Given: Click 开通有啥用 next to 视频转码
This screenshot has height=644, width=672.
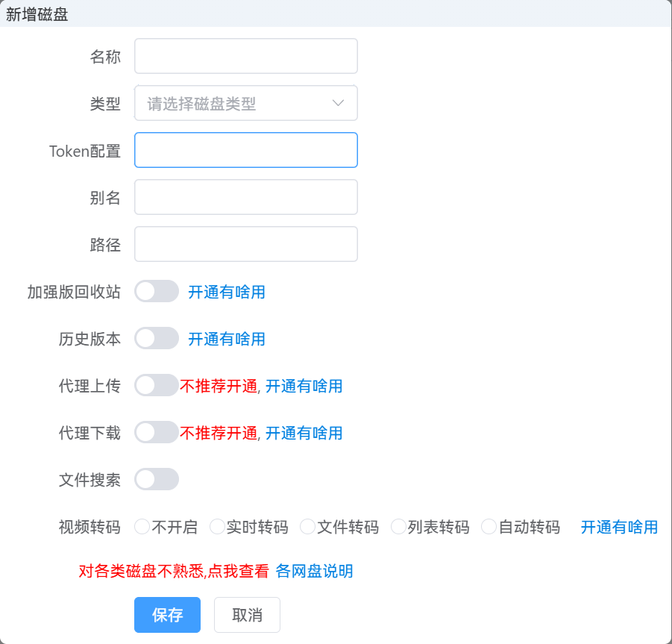Looking at the screenshot, I should (618, 526).
